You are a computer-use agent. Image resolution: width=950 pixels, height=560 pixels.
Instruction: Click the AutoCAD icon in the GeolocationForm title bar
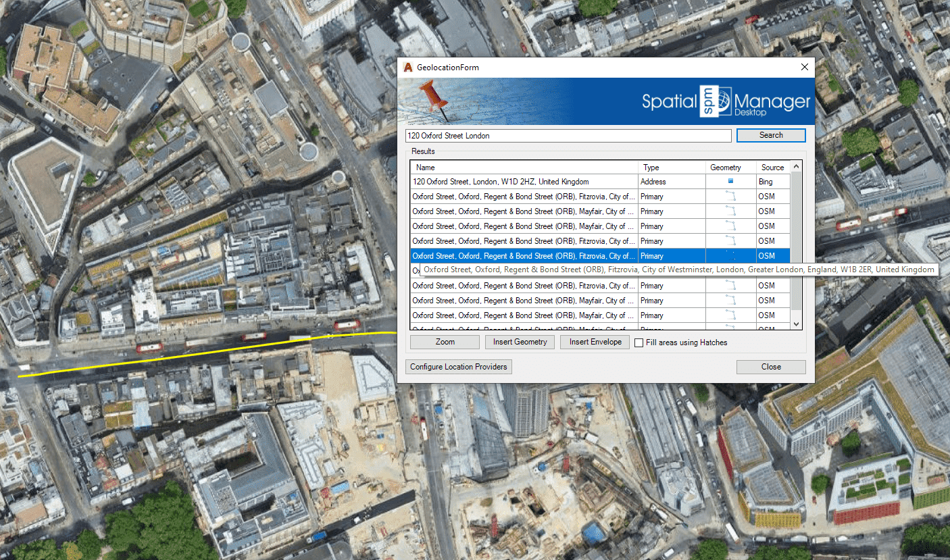(407, 68)
